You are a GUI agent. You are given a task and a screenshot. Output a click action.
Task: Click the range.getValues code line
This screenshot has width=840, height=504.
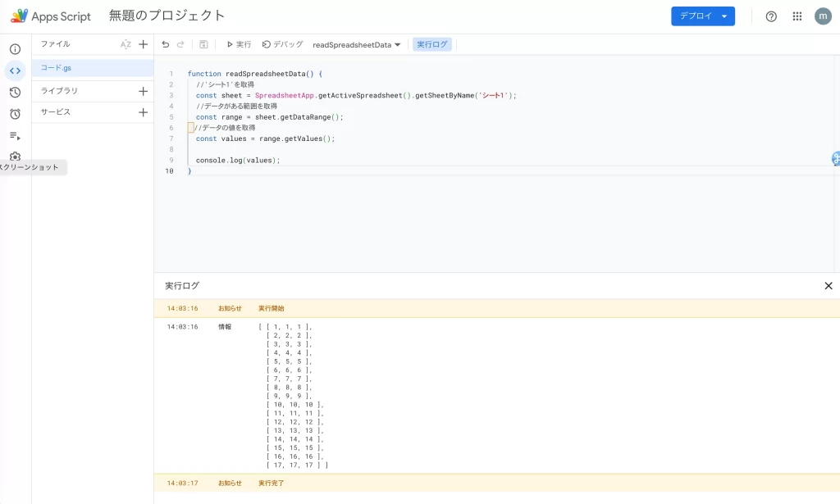coord(265,138)
